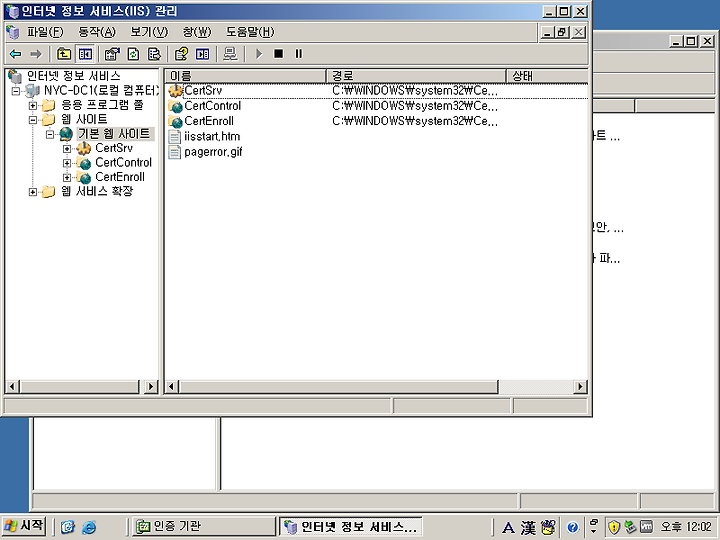Toggle the console tree show/hide icon

point(85,54)
